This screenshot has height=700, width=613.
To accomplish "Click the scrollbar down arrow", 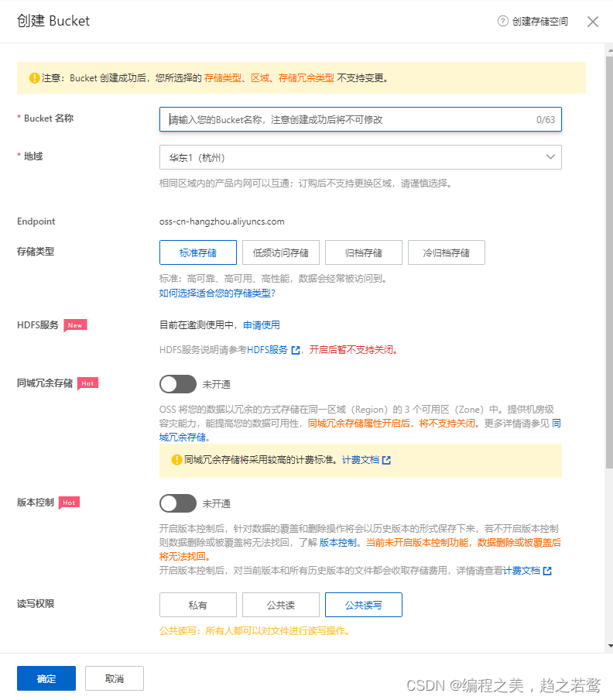I will 610,646.
